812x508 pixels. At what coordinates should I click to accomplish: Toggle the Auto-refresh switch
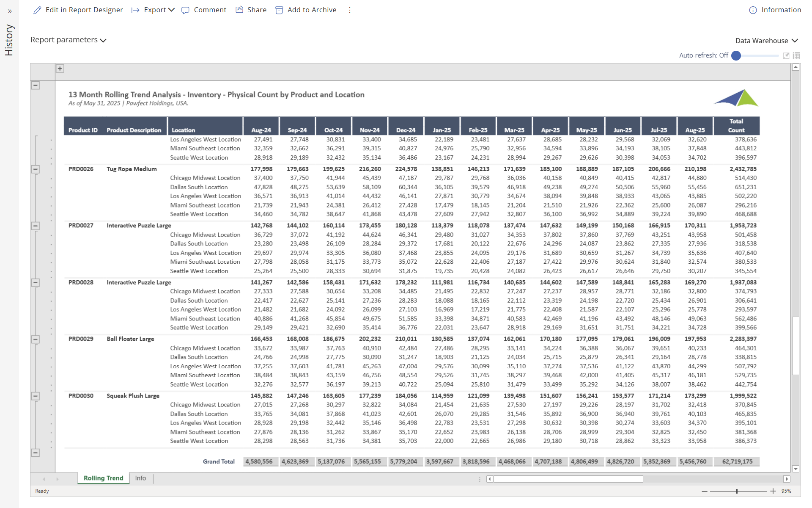(736, 55)
